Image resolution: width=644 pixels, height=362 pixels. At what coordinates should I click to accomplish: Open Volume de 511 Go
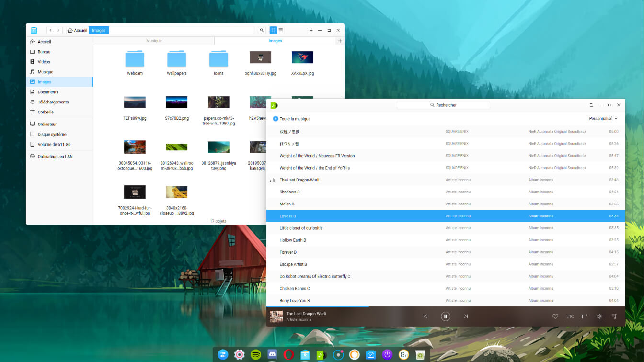click(x=59, y=144)
